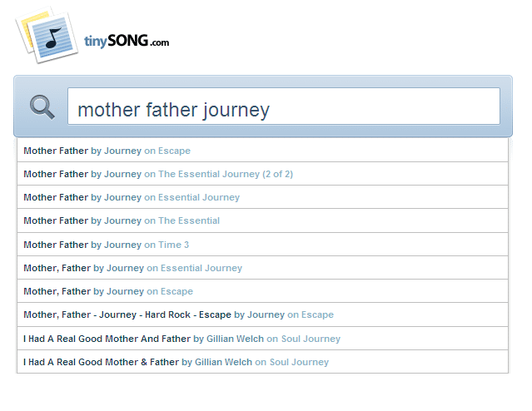The width and height of the screenshot is (532, 411).
Task: Choose Mother, Father with comma on Escape
Action: click(262, 291)
